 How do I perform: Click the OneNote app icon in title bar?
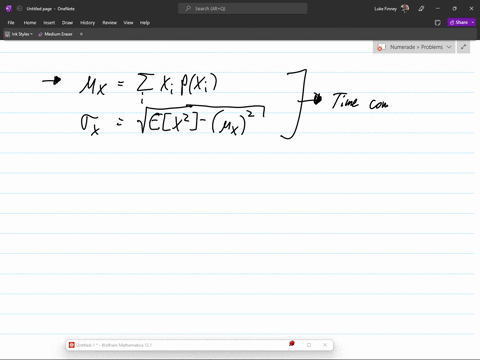[9, 9]
